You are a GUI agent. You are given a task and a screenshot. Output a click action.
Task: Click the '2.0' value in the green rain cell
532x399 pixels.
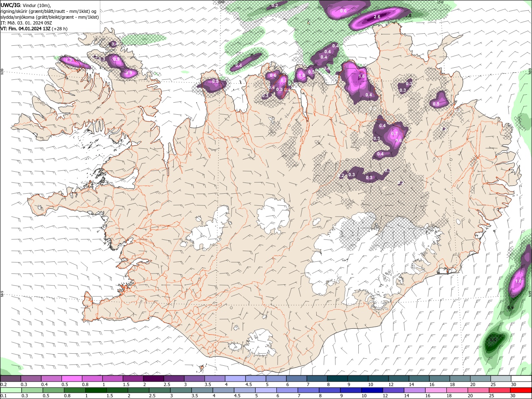pyautogui.click(x=493, y=340)
